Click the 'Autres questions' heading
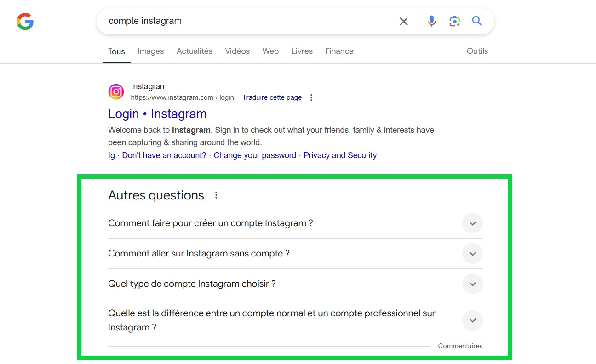This screenshot has width=596, height=364. tap(156, 195)
